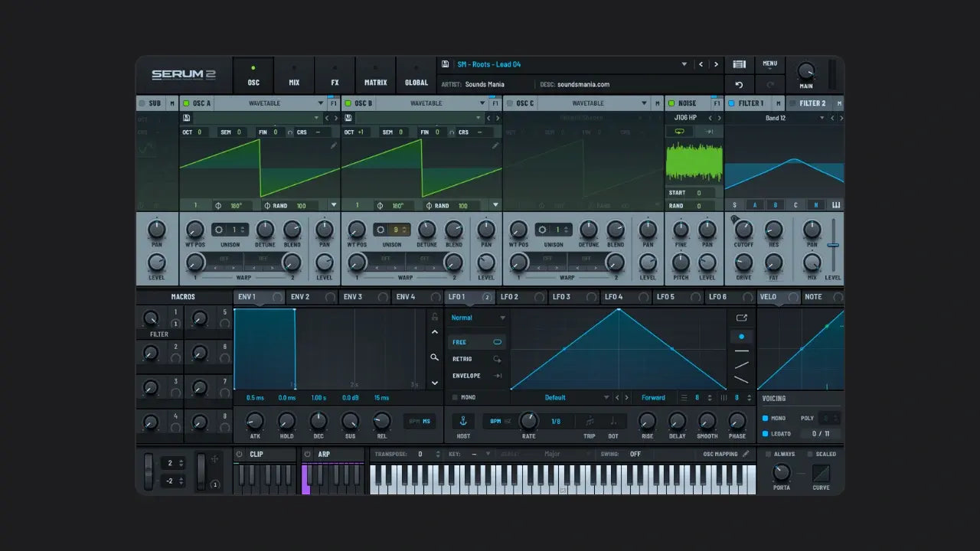Click the MAIN volume knob
Viewport: 980px width, 551px height.
[x=806, y=72]
